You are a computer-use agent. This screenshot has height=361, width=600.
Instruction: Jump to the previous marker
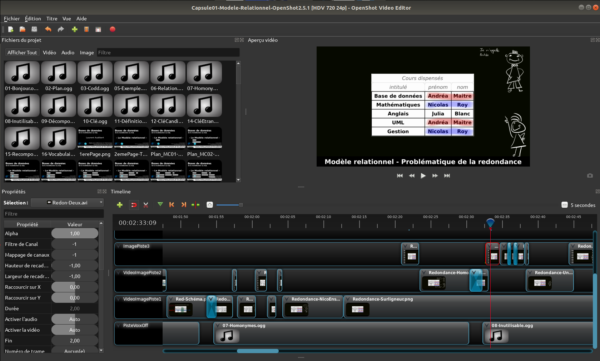pos(171,205)
